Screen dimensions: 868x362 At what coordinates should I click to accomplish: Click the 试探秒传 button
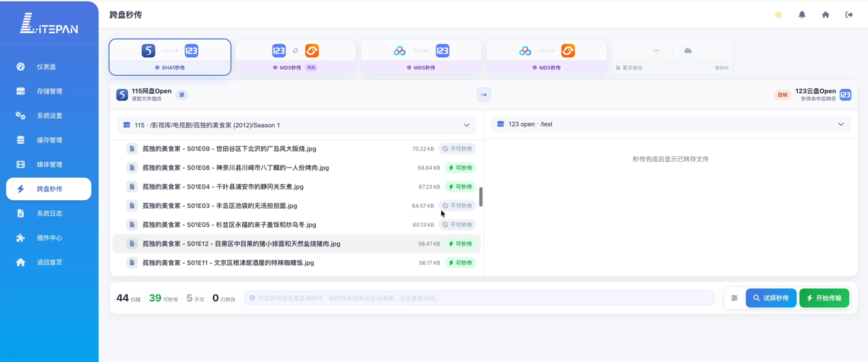[x=771, y=298]
